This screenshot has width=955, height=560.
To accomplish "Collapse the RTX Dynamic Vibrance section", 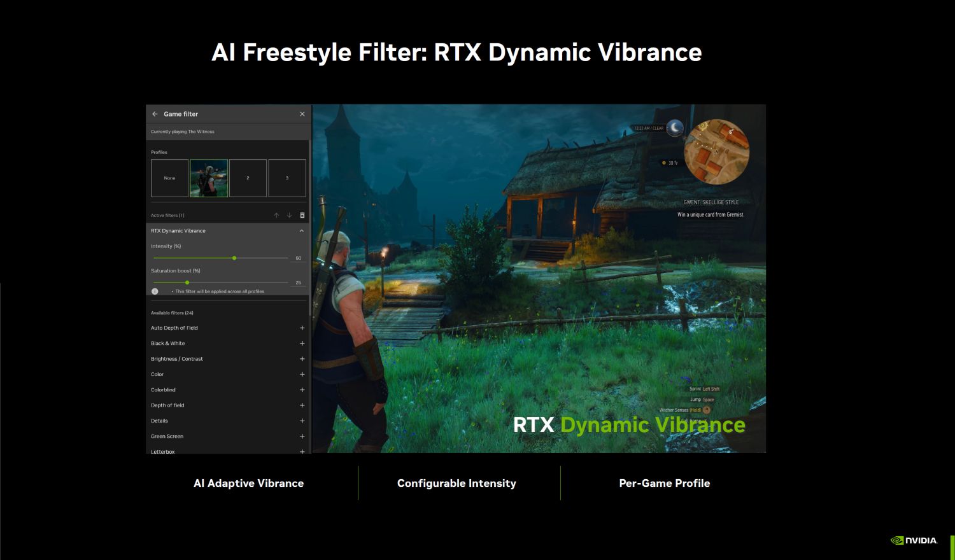I will pos(302,230).
